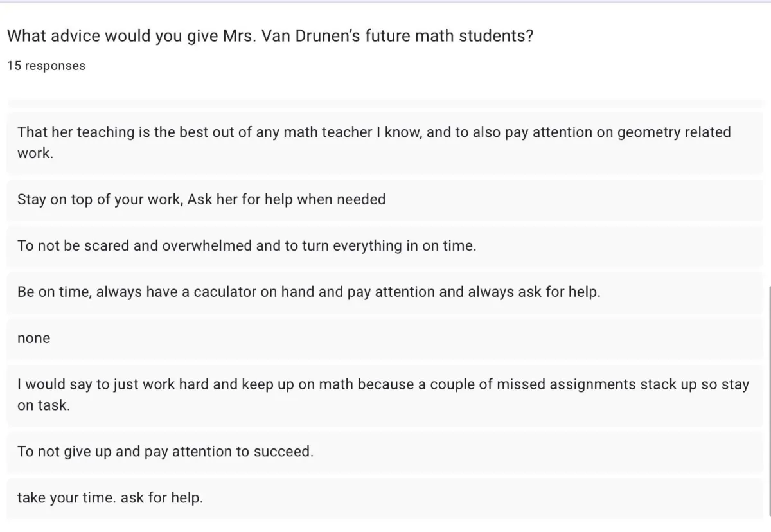The width and height of the screenshot is (771, 532).
Task: Select the response "To not be scared and overwhelmed"
Action: (x=385, y=246)
